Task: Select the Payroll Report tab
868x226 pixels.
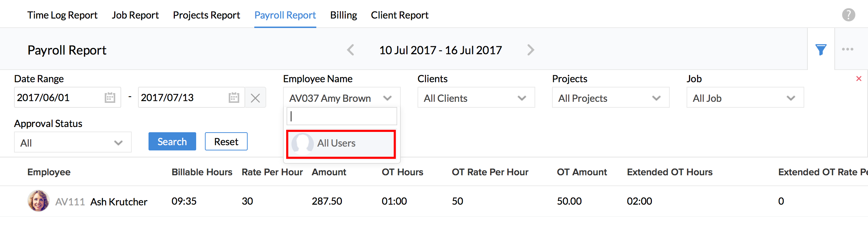Action: click(x=285, y=15)
